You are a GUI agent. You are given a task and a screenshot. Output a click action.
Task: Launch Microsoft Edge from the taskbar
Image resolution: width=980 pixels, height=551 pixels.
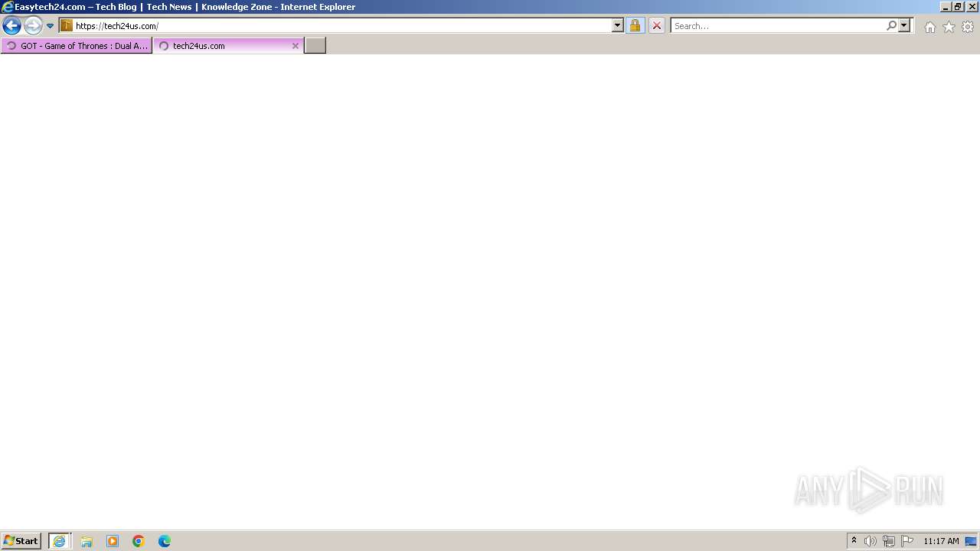[x=165, y=541]
